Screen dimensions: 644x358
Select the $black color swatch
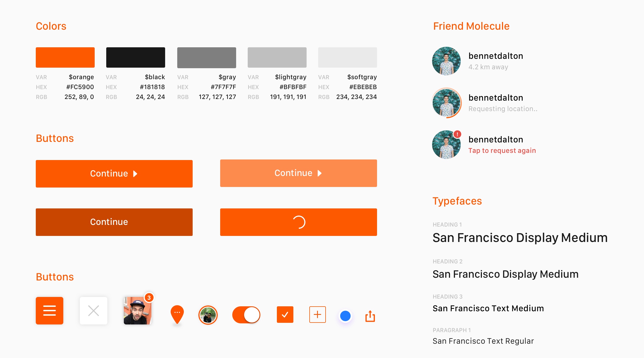(x=136, y=57)
